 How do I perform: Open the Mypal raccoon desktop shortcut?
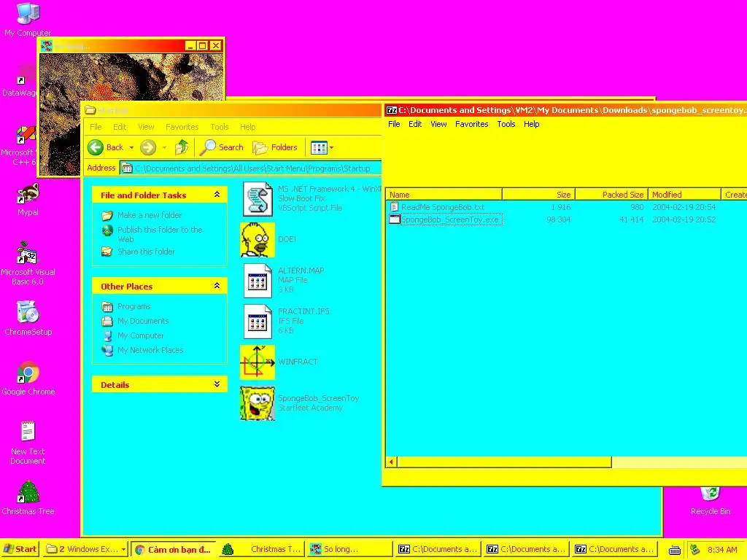[x=28, y=200]
